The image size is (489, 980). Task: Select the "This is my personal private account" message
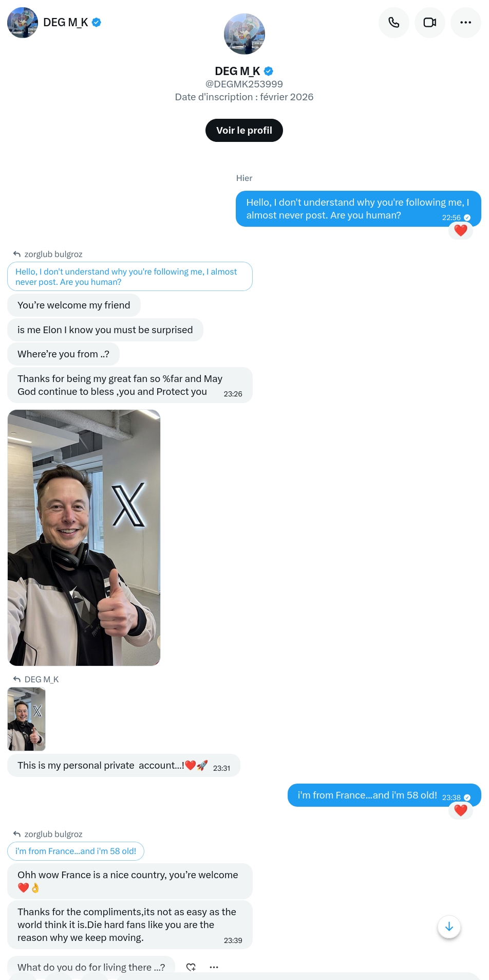(124, 765)
